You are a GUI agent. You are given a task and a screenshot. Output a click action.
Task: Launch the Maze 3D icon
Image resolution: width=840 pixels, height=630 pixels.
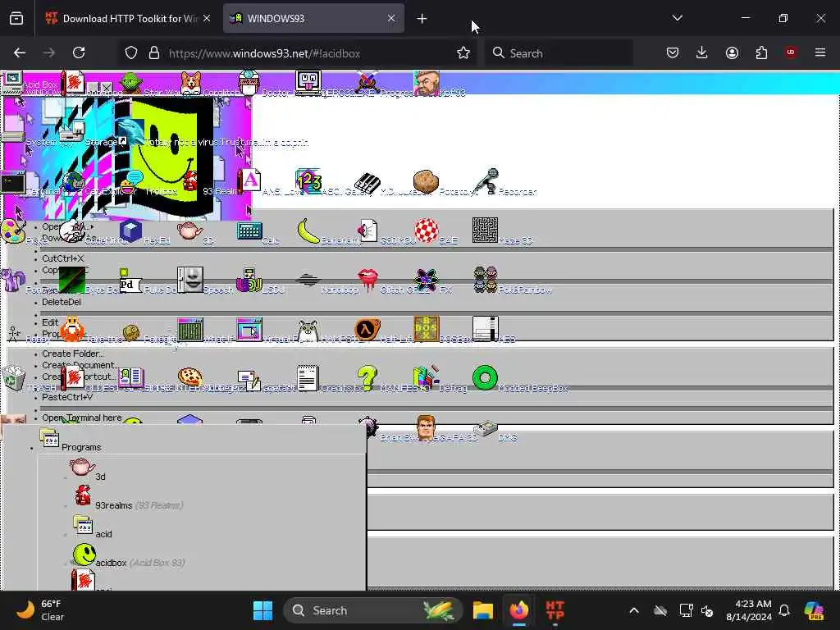(486, 231)
